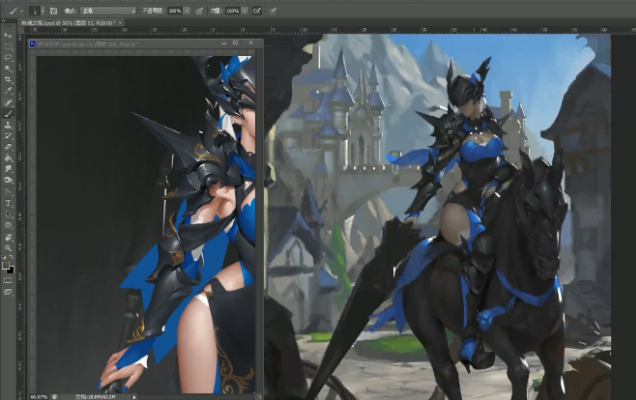Open the blending mode dropdown

(108, 11)
